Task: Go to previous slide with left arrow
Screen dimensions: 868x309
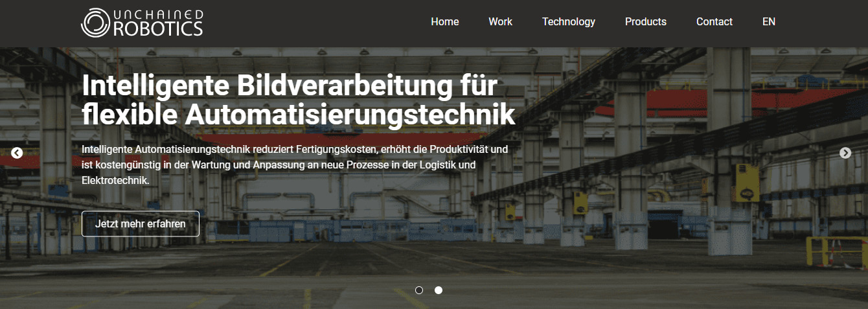Action: (x=17, y=153)
